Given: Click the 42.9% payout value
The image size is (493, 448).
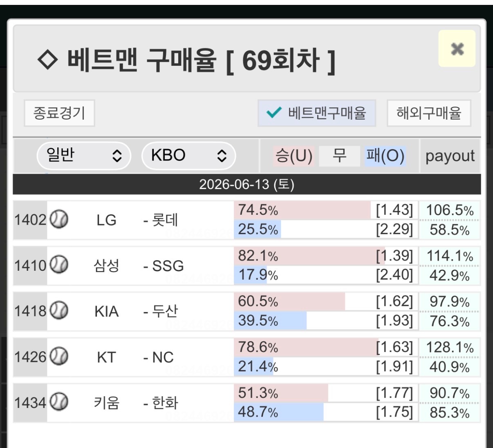Looking at the screenshot, I should [450, 276].
